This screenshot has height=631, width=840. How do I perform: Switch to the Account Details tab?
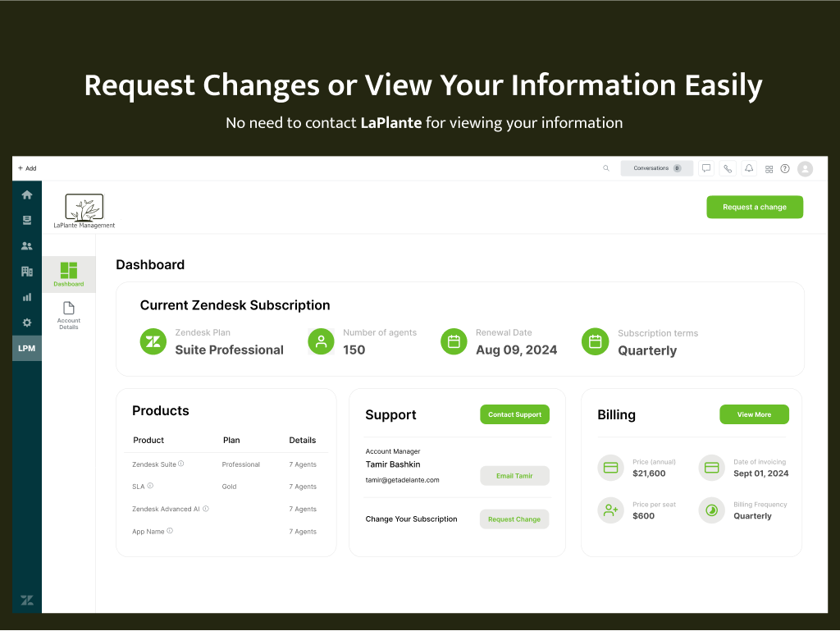coord(69,315)
